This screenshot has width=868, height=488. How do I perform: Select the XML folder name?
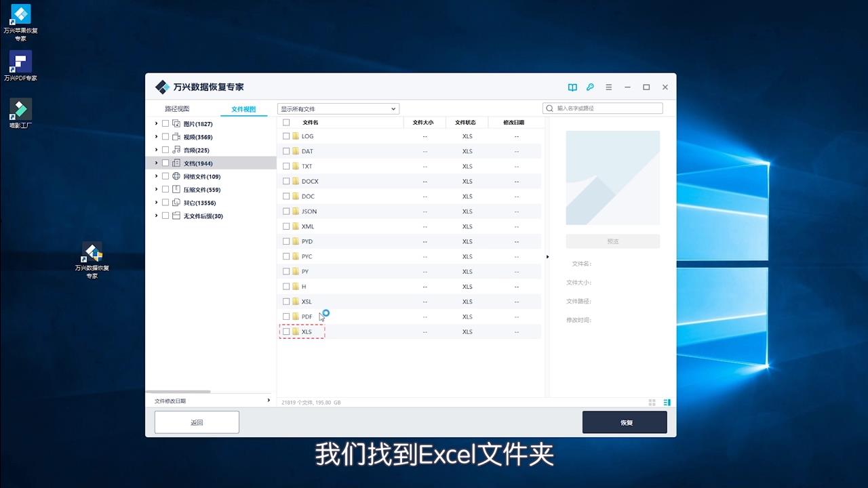pos(308,226)
